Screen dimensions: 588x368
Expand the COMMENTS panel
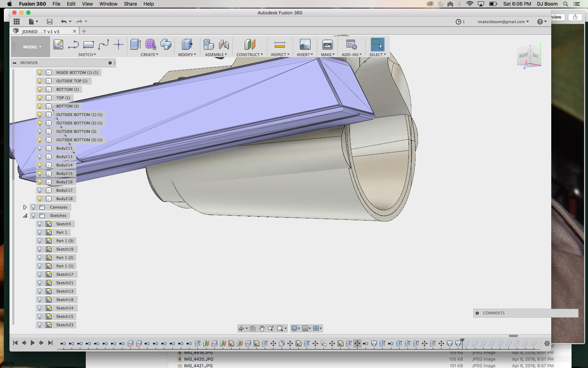tap(477, 313)
